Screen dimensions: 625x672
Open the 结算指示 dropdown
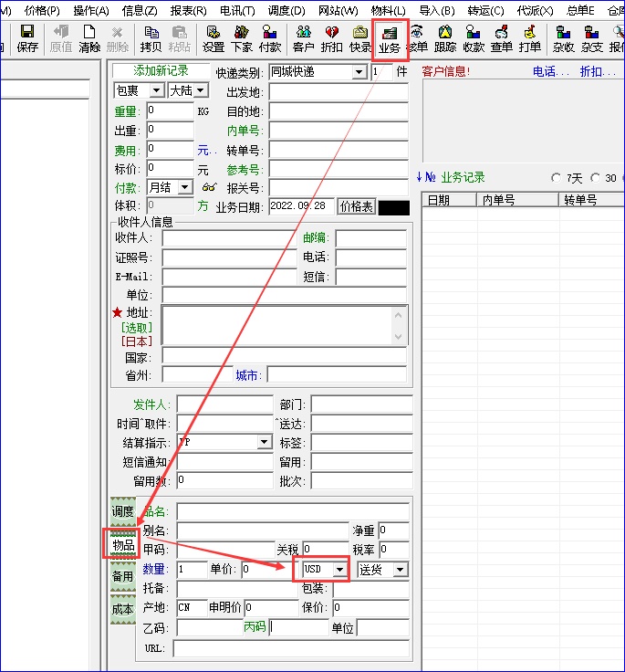click(265, 442)
